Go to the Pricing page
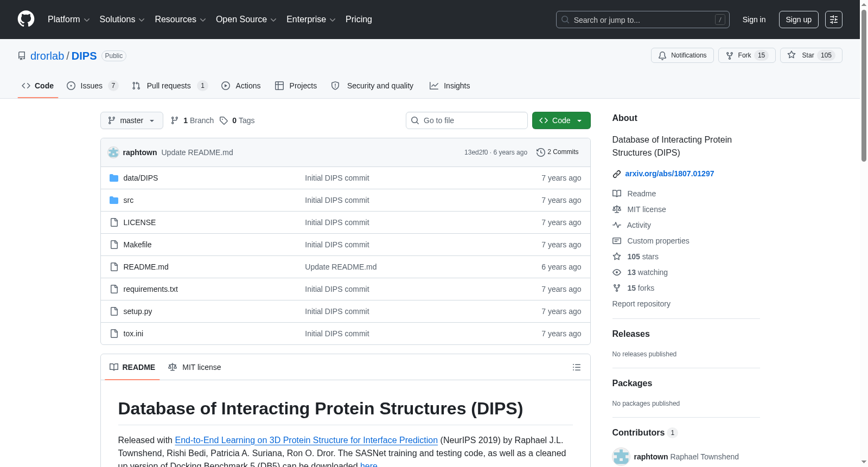Screen dimensions: 868x467 coord(359,20)
